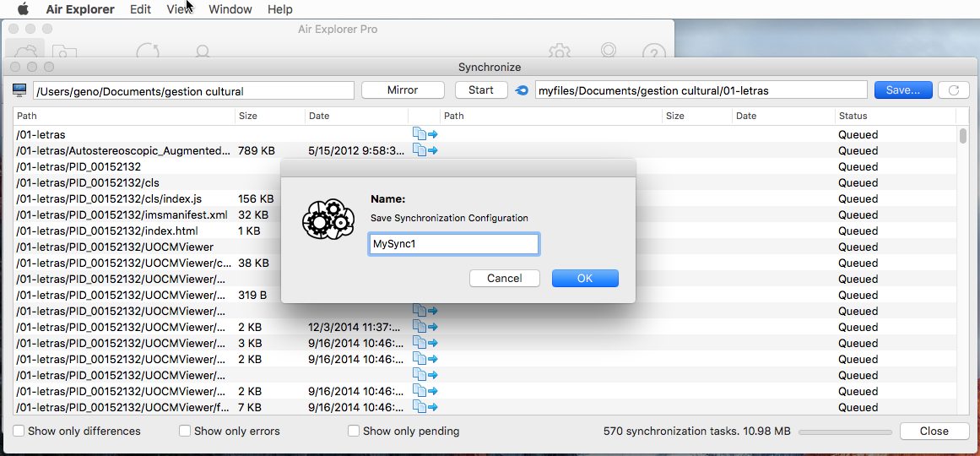This screenshot has height=456, width=980.
Task: Click the 38 KB size value
Action: coord(254,263)
